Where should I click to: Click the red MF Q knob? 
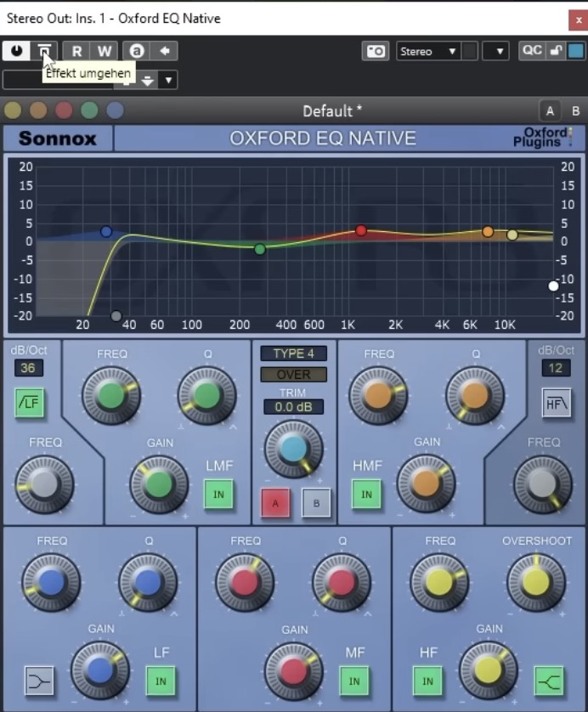pyautogui.click(x=342, y=582)
